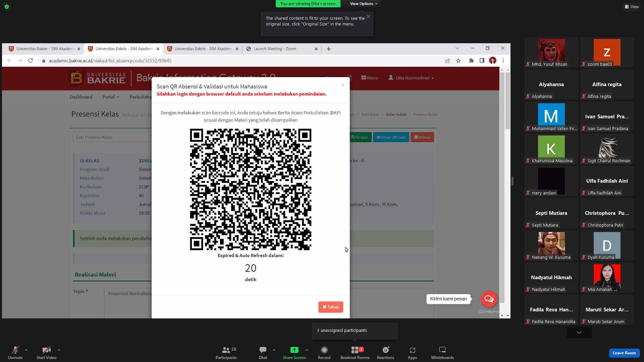Open Dita Nurmadewi user dropdown
644x362 pixels.
[411, 78]
